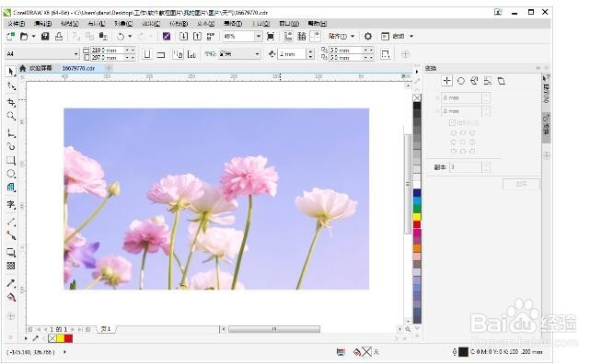Choose the Zoom tool magnifier
This screenshot has width=613, height=364.
(11, 116)
